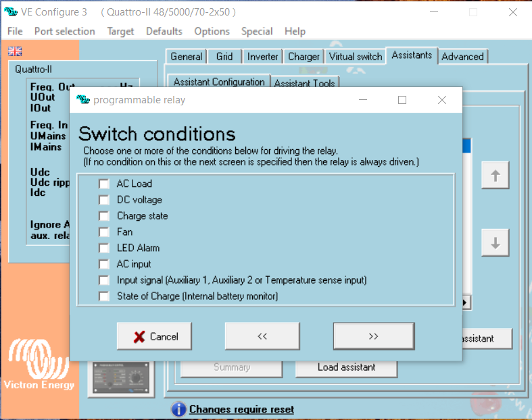The width and height of the screenshot is (532, 420).
Task: Open the File menu
Action: pyautogui.click(x=15, y=31)
